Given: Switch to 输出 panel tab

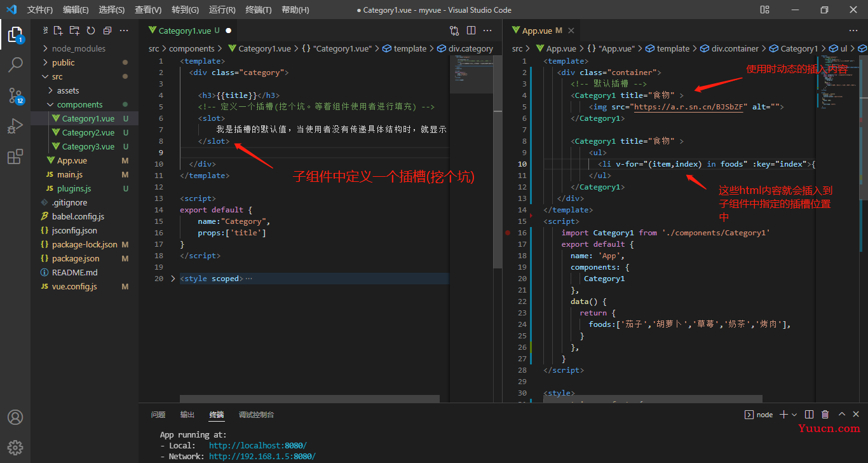Looking at the screenshot, I should 187,415.
